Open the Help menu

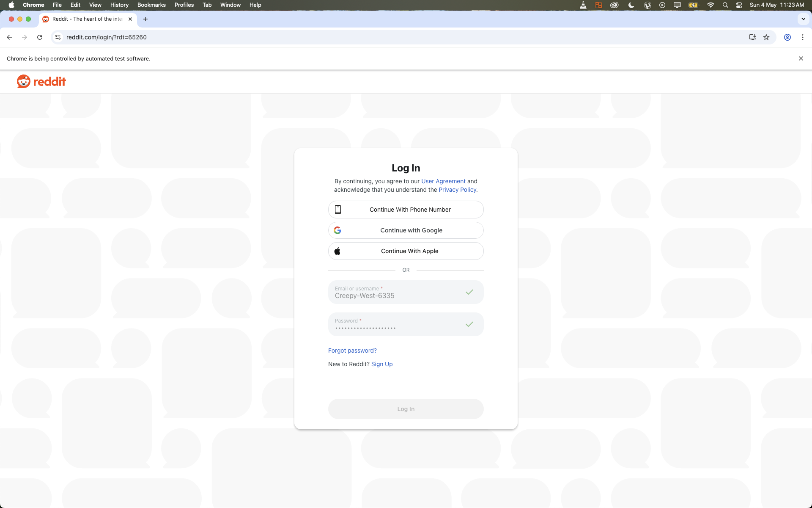coord(255,5)
